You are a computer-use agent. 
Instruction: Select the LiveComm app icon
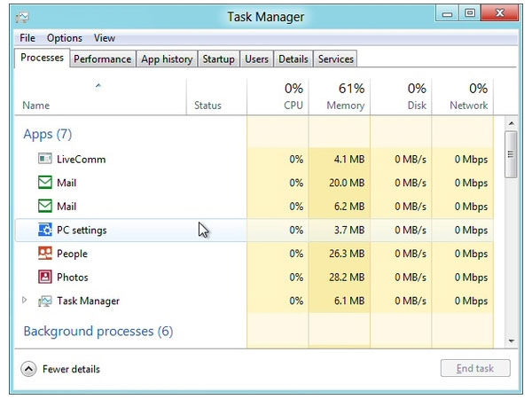click(45, 159)
